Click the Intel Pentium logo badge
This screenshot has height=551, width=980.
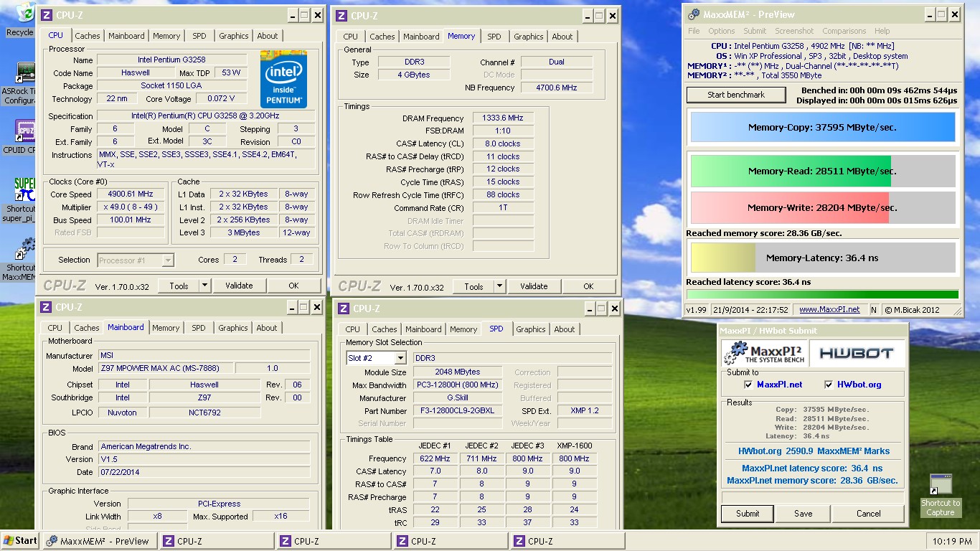284,79
